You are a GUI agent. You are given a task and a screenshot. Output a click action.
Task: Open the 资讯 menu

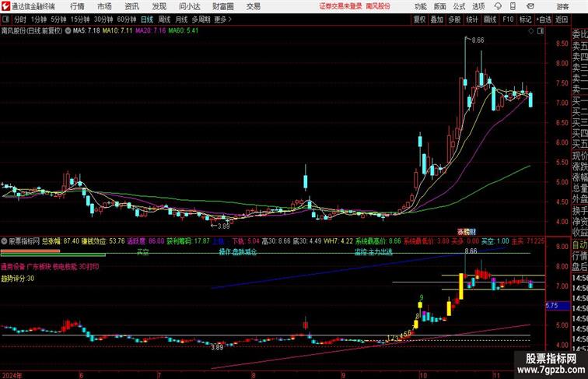coord(132,6)
